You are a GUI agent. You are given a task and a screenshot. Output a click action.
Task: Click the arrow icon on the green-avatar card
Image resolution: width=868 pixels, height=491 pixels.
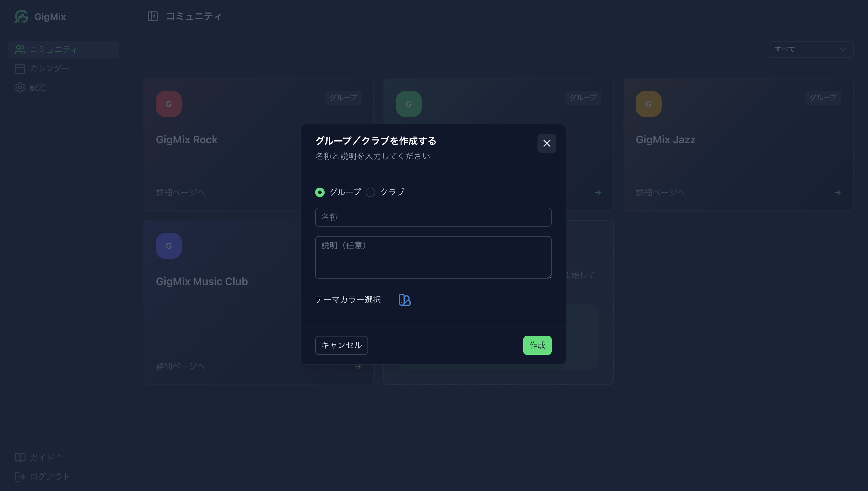click(598, 193)
